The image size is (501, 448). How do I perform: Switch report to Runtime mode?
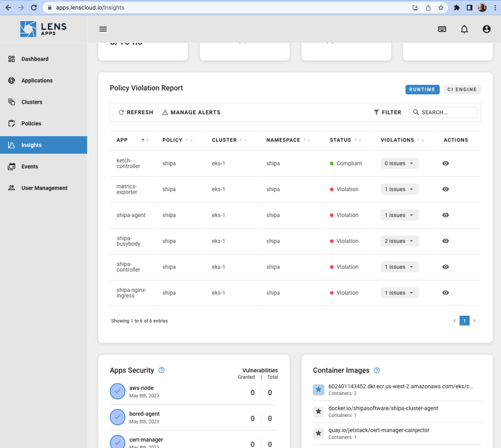(422, 90)
